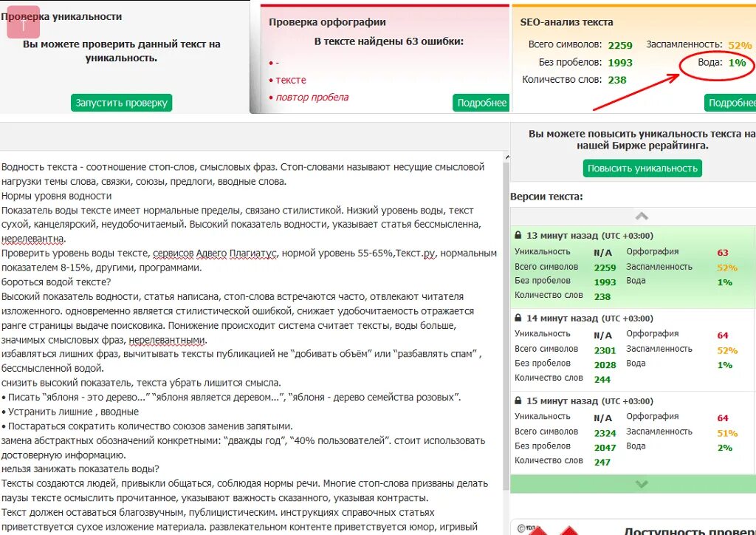Click the Вода 1% value in the SEO panel
756x535 pixels.
tap(738, 62)
